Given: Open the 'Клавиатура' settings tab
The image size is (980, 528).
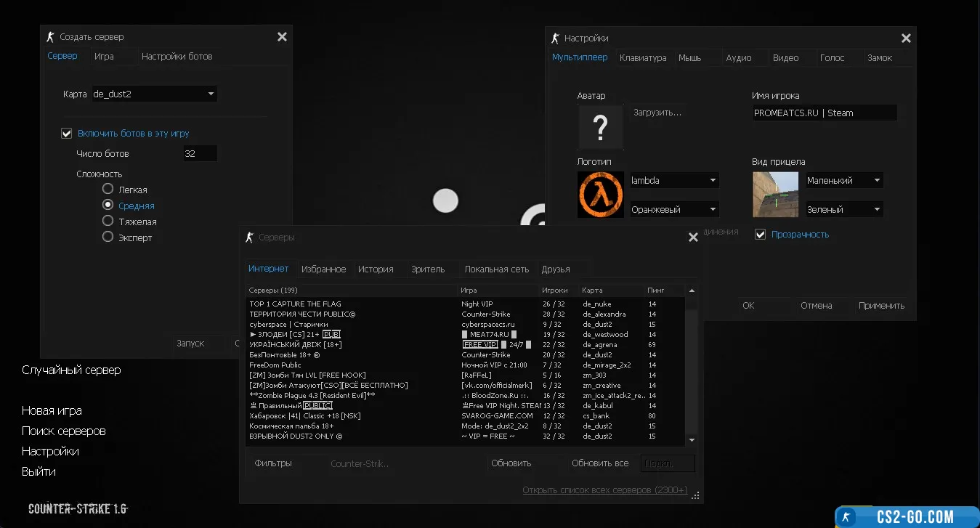Looking at the screenshot, I should (642, 58).
